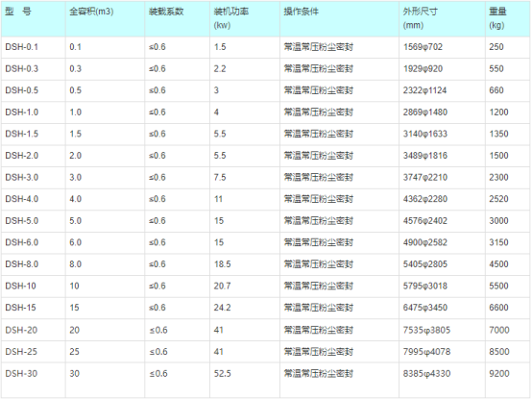
Task: Click the weight value 9200
Action: [x=508, y=380]
